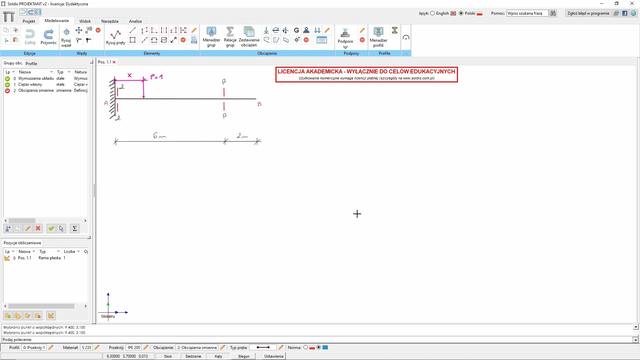Open Zestawienie obciążeń

(249, 36)
